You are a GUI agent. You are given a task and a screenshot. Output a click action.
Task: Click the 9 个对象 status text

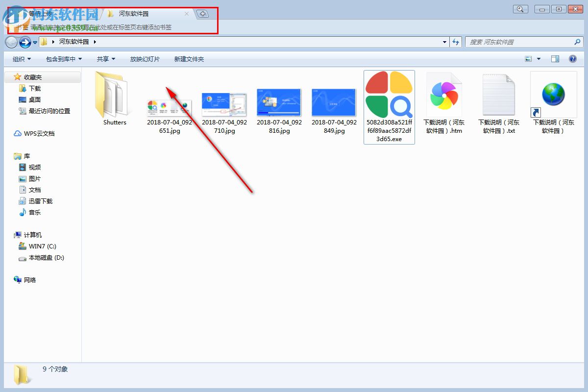tap(55, 369)
